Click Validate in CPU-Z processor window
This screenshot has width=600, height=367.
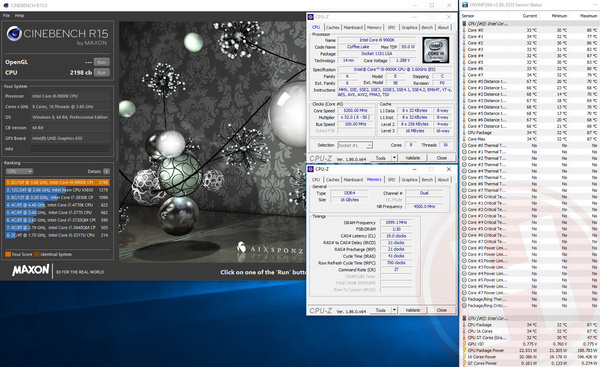click(x=412, y=158)
